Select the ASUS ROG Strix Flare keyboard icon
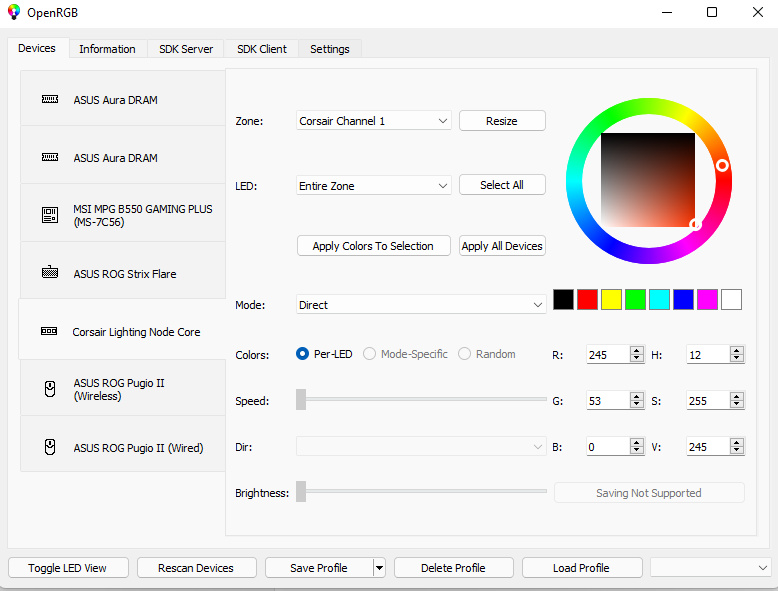778x591 pixels. click(50, 273)
